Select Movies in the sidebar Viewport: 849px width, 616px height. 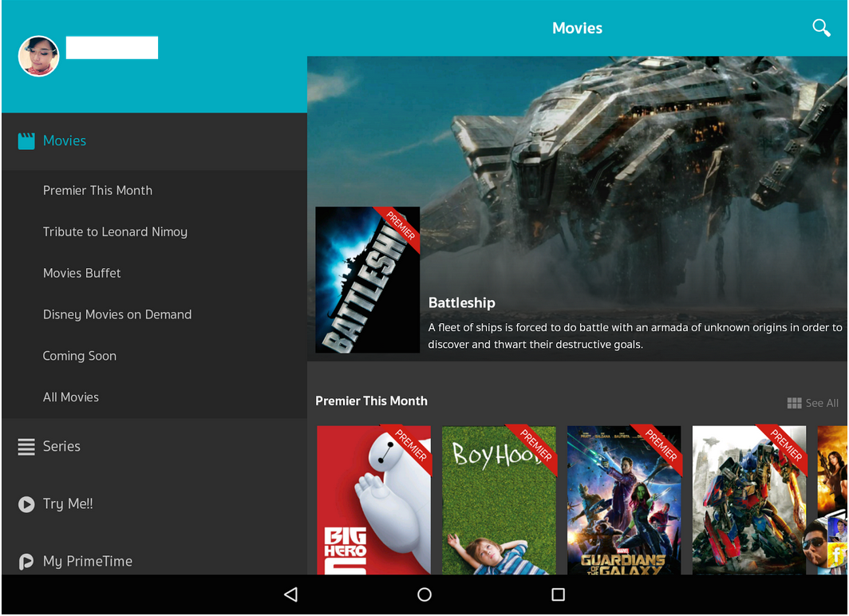tap(154, 141)
